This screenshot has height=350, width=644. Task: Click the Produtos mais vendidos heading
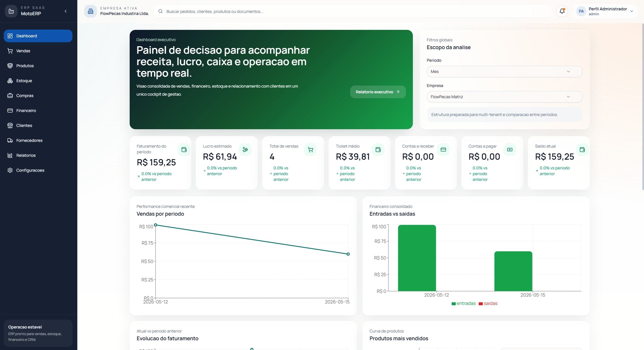tap(399, 339)
